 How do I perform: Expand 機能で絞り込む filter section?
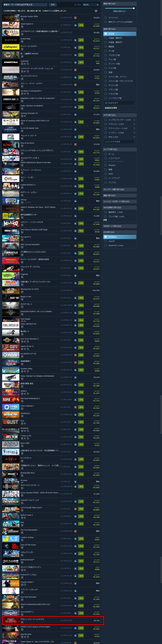coord(120,196)
